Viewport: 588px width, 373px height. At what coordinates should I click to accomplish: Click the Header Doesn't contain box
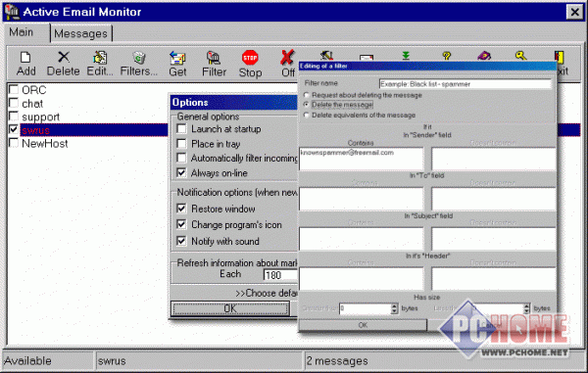(494, 278)
